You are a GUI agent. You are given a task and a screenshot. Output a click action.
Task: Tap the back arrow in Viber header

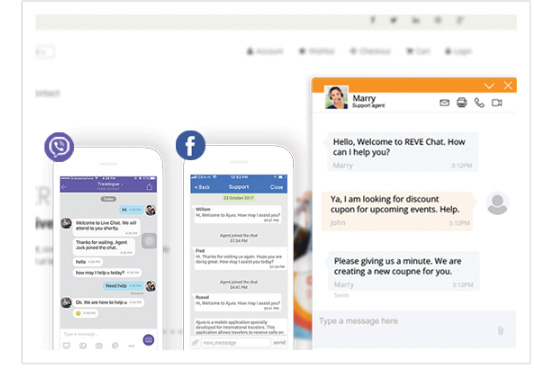[64, 187]
